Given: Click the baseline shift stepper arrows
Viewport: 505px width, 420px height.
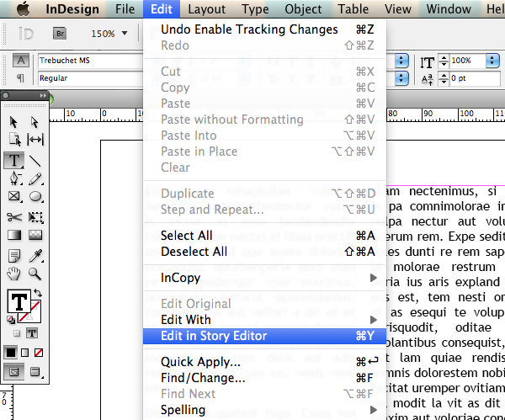Looking at the screenshot, I should coord(444,78).
